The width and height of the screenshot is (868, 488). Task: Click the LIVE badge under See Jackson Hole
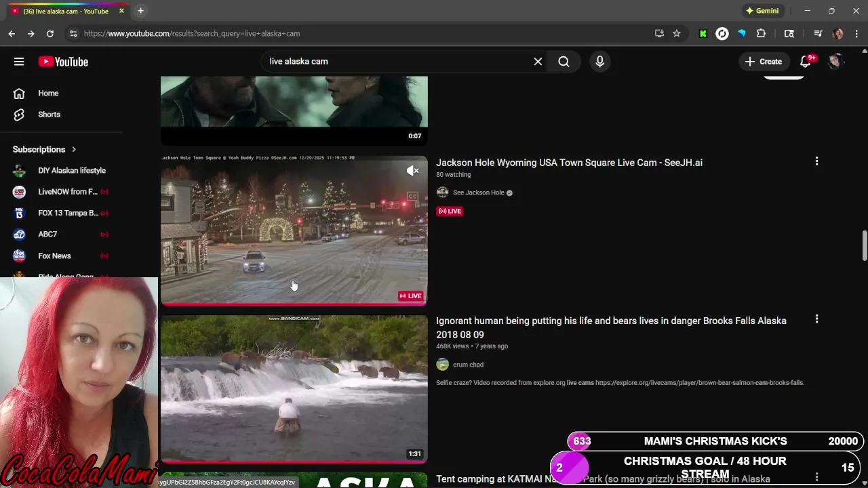(x=450, y=211)
